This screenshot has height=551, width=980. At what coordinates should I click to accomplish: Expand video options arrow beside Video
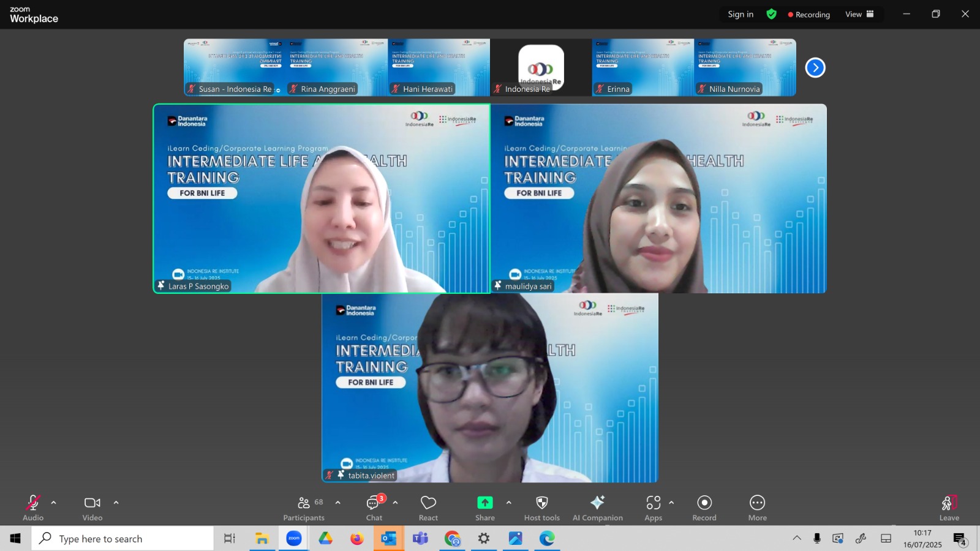click(116, 503)
